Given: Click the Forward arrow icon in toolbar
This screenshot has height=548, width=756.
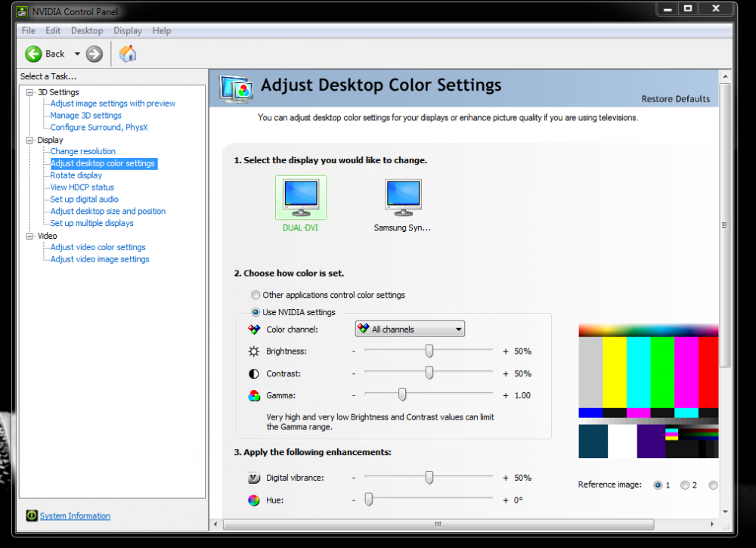Looking at the screenshot, I should (x=94, y=54).
